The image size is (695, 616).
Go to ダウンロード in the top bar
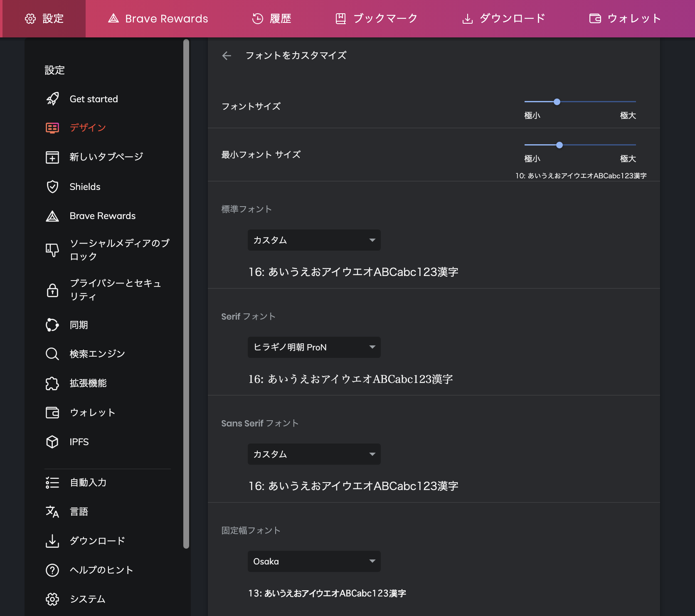(x=504, y=19)
